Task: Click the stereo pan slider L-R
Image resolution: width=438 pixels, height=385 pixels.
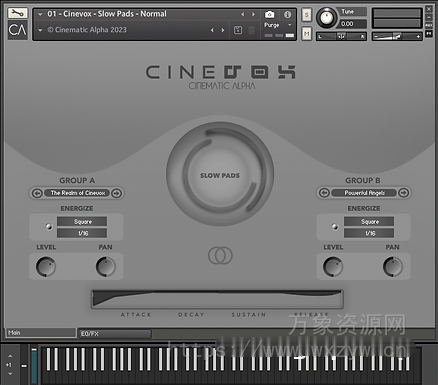Action: [341, 36]
